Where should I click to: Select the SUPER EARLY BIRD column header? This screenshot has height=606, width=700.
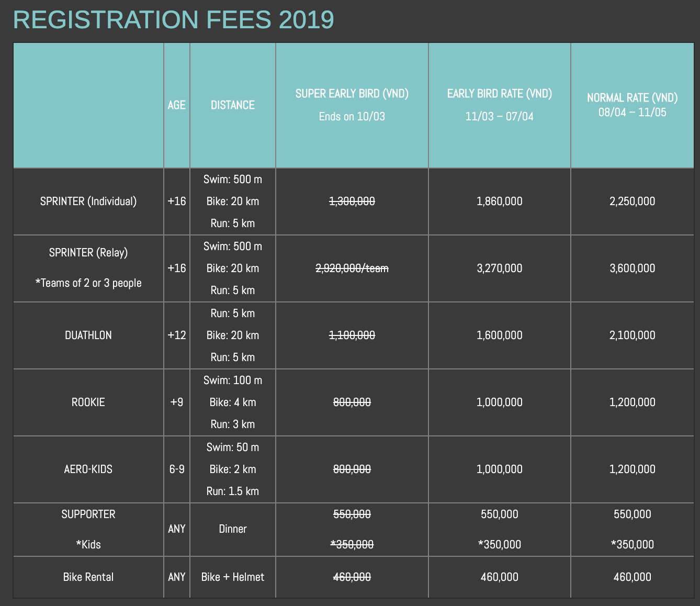[352, 94]
